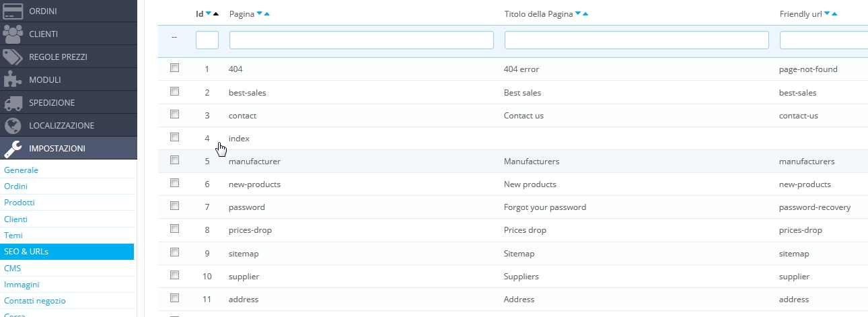
Task: Open the Generale settings link
Action: click(22, 170)
